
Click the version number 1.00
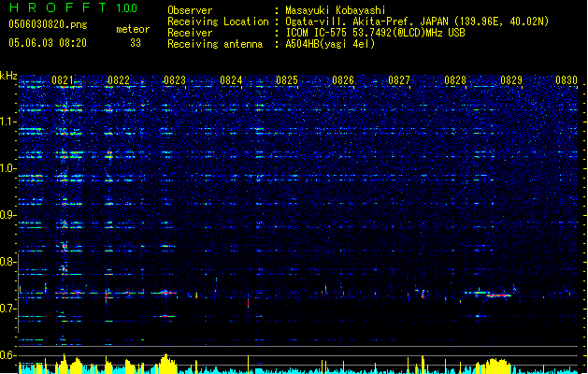pyautogui.click(x=127, y=8)
